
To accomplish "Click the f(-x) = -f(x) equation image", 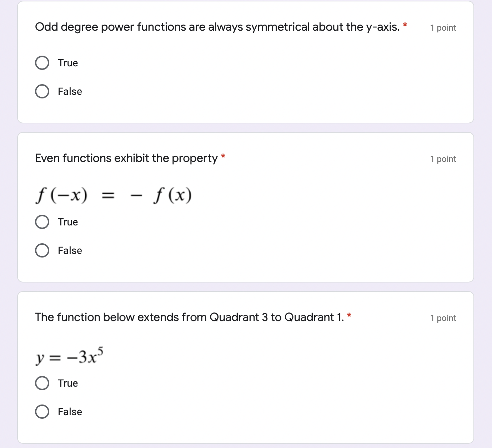I will tap(114, 195).
